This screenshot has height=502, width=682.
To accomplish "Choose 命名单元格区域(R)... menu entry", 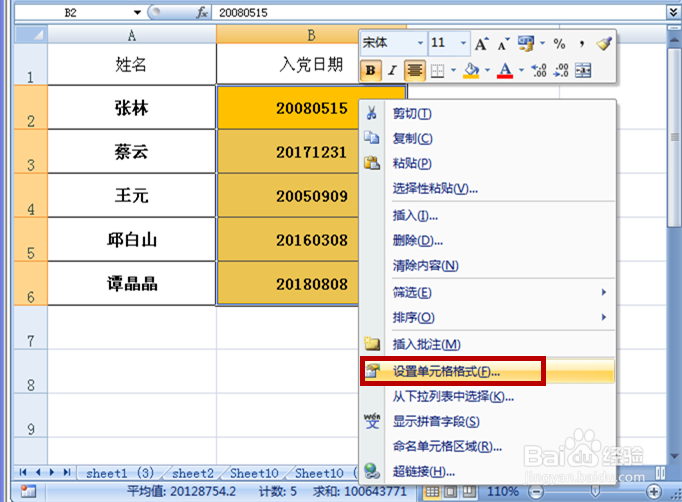I will pyautogui.click(x=487, y=446).
